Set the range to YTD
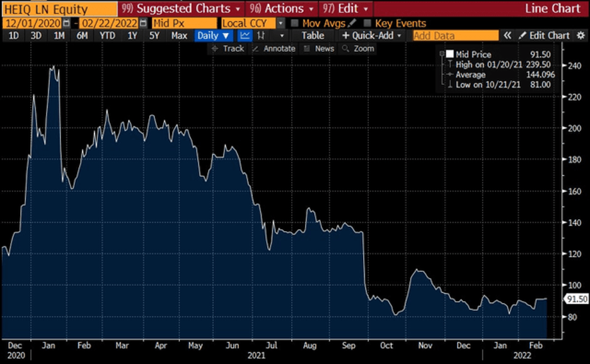Viewport: 590px width, 364px height. (107, 36)
